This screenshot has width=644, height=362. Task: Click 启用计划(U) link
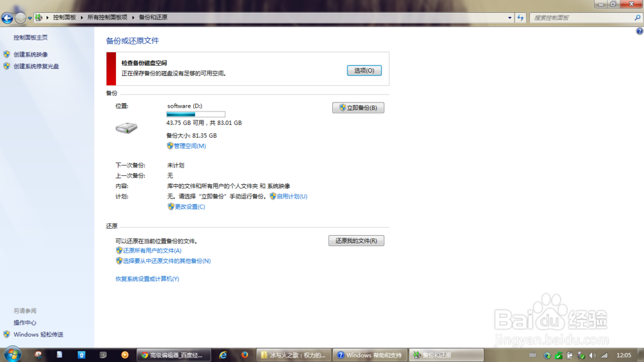(292, 196)
